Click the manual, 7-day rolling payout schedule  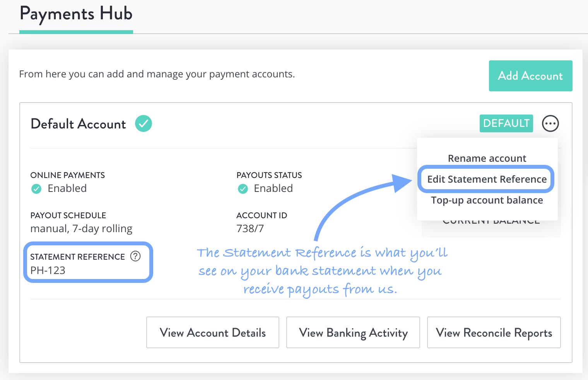(81, 229)
